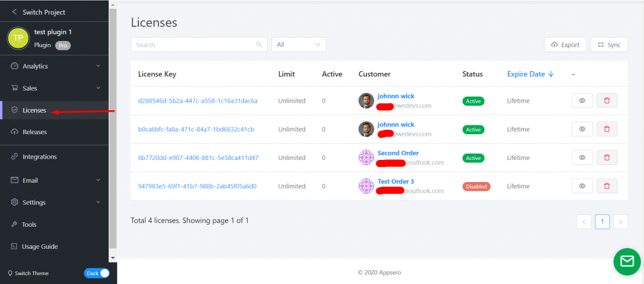Screen dimensions: 644x284
Task: Click the Second Order customer avatar
Action: click(366, 158)
